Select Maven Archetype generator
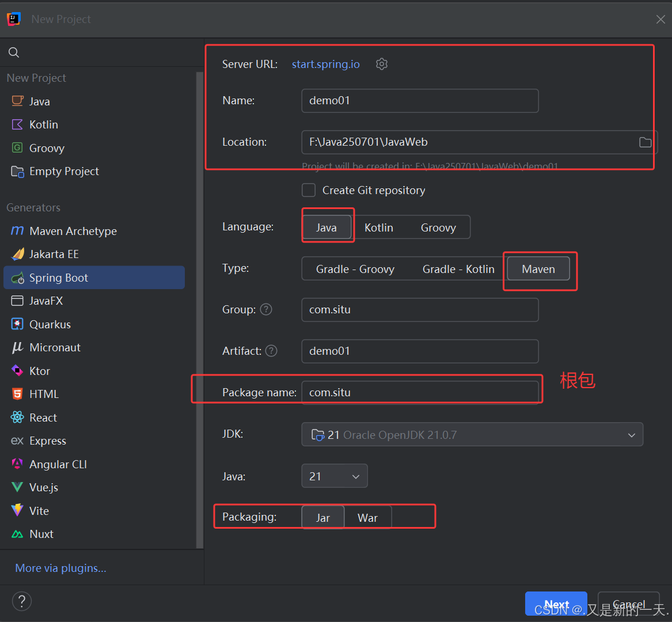The width and height of the screenshot is (672, 622). (94, 231)
